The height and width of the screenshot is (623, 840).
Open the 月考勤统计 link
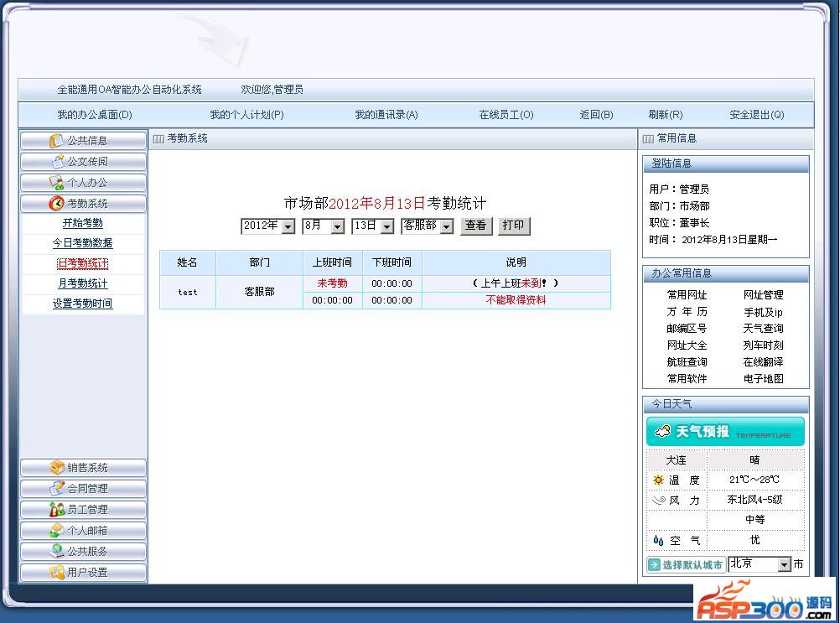click(82, 283)
